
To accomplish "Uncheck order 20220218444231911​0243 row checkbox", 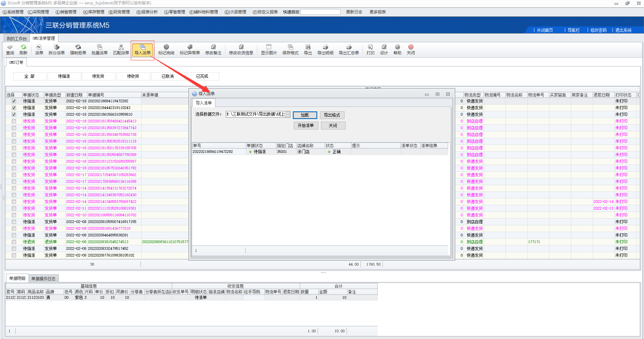I will tap(14, 108).
